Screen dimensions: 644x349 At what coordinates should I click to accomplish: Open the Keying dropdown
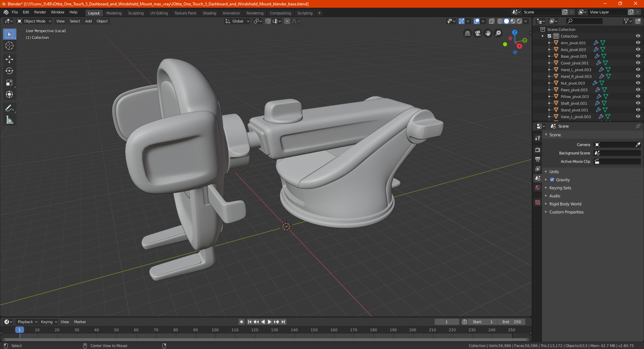[x=49, y=322]
